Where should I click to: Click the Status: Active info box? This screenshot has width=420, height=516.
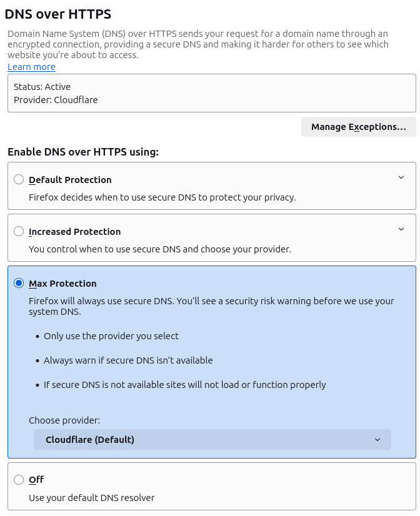coord(42,87)
